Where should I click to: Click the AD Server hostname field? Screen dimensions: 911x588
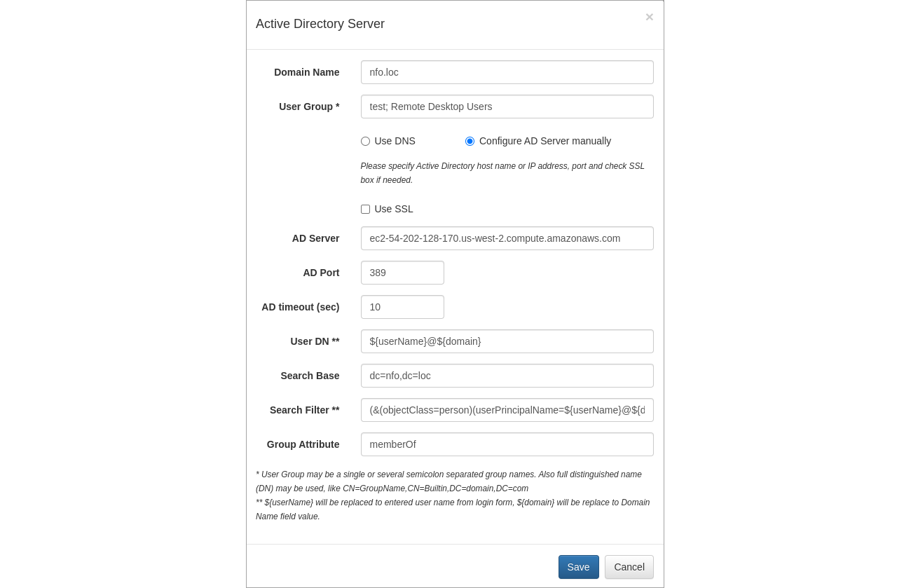(507, 238)
